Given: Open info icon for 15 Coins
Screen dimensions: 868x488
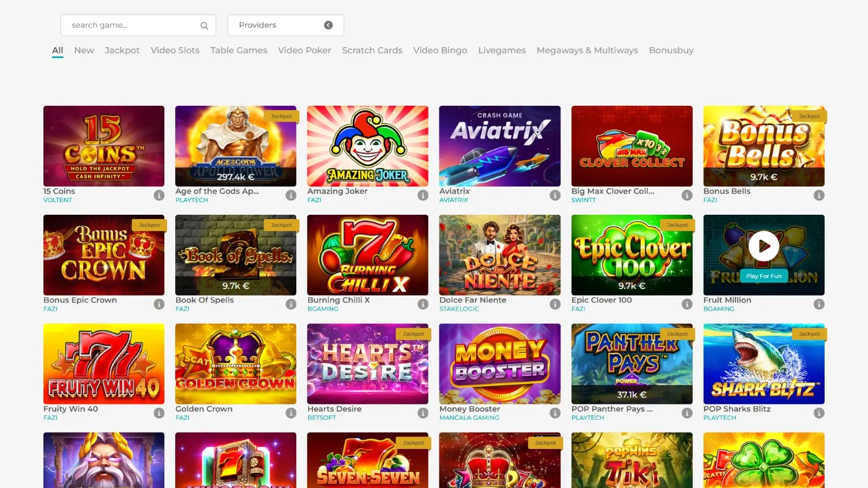Looking at the screenshot, I should pyautogui.click(x=159, y=195).
